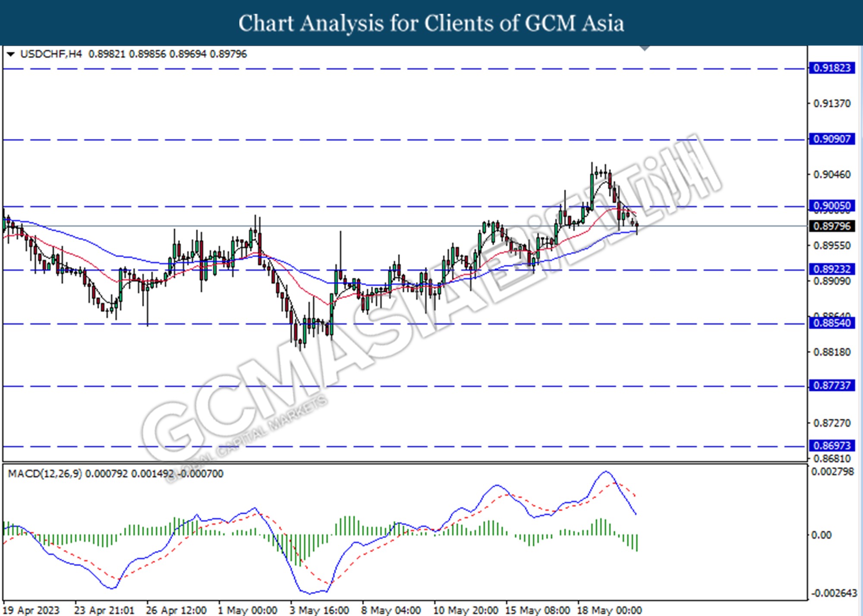Click the MACD scale value 0.002798
Screen dimensions: 863x616
[x=832, y=472]
